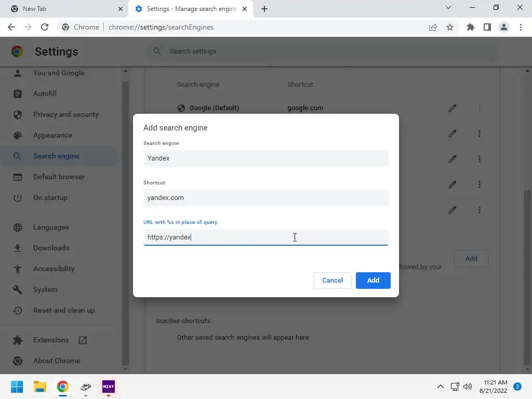Screen dimensions: 532x399
Task: Edit the Google (Default) search engine pencil
Action: coord(453,108)
